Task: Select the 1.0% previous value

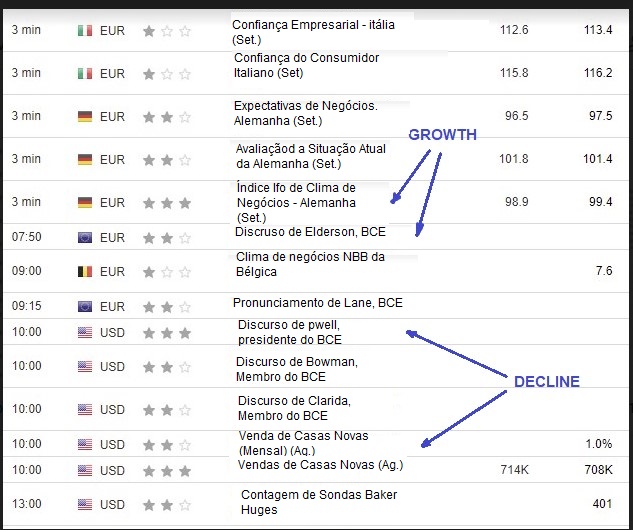Action: pos(599,444)
